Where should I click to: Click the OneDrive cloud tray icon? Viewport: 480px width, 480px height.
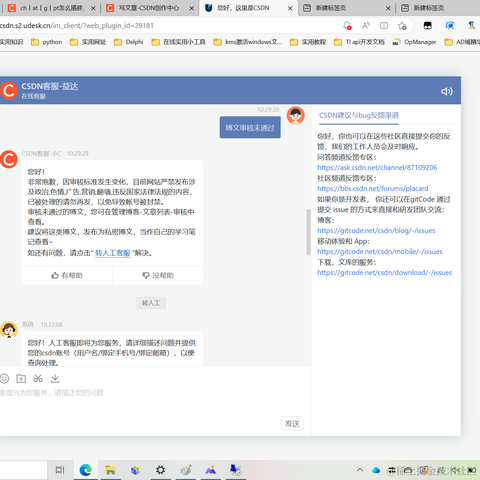point(376,470)
